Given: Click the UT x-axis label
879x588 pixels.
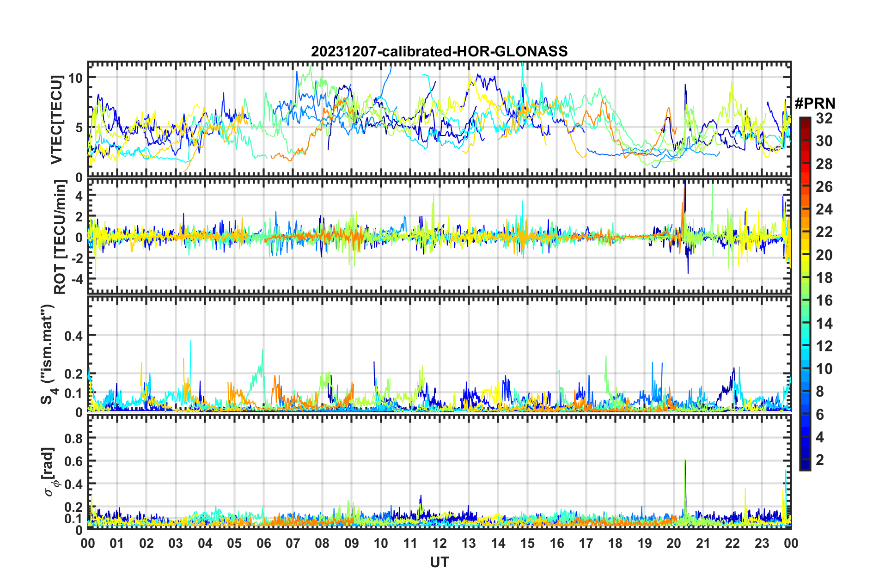Looking at the screenshot, I should [439, 562].
